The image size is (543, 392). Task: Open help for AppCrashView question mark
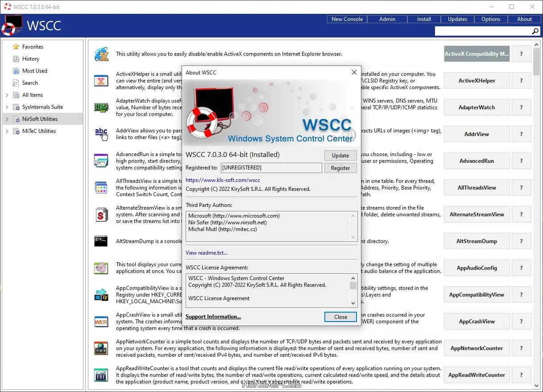point(521,322)
